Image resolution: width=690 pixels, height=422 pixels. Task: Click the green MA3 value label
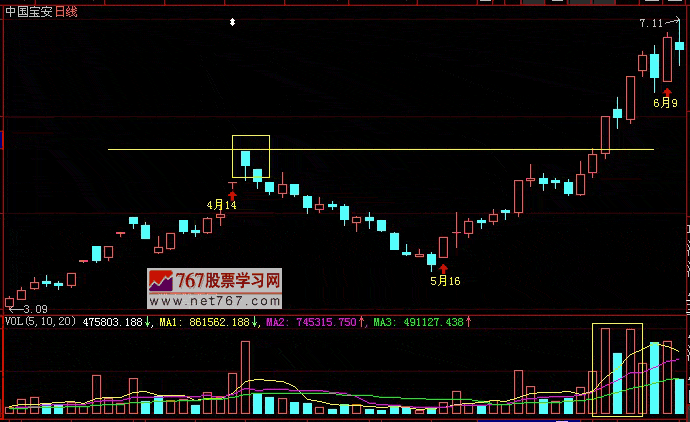[x=422, y=322]
